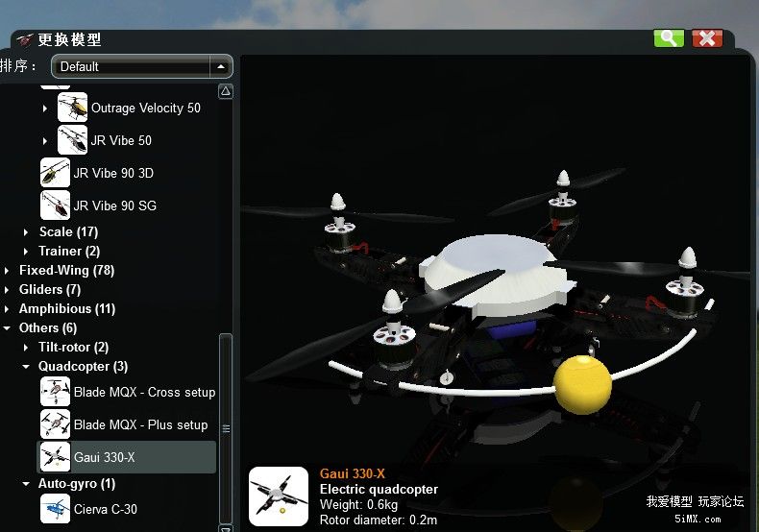Expand the Gliders (7) category arrow

[7, 290]
